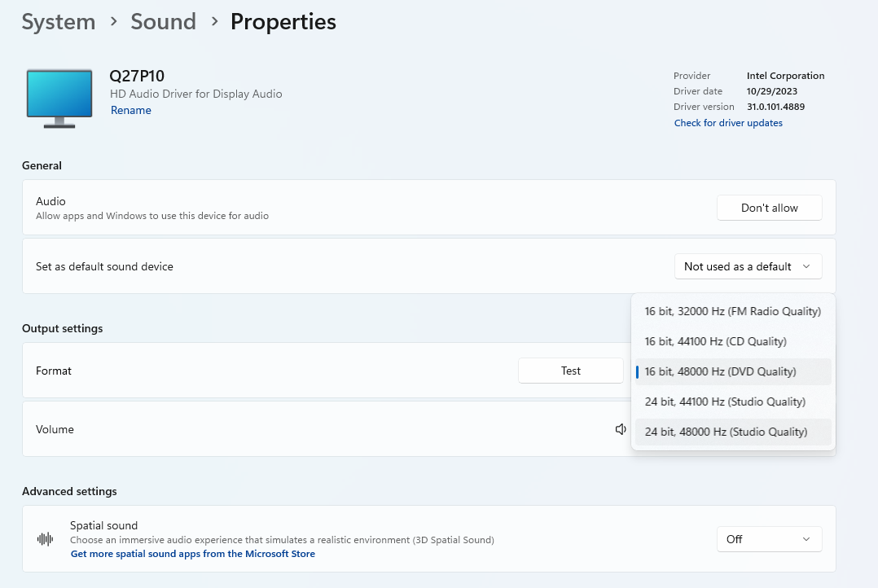Click the Don't allow audio button
Screen dimensions: 878x588
770,208
